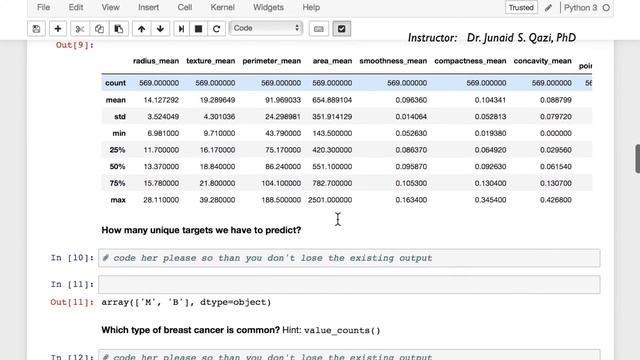The height and width of the screenshot is (360, 640).
Task: Click into the In [10] code cell
Action: pyautogui.click(x=349, y=258)
